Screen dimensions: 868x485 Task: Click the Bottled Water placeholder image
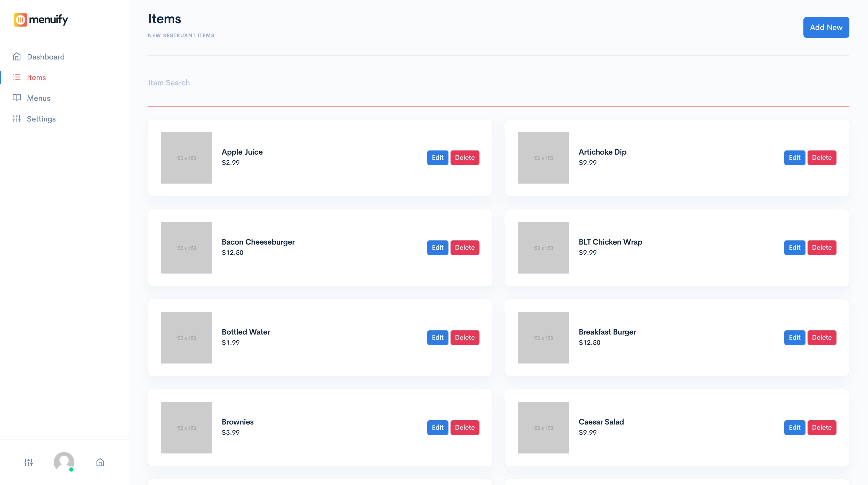click(186, 338)
